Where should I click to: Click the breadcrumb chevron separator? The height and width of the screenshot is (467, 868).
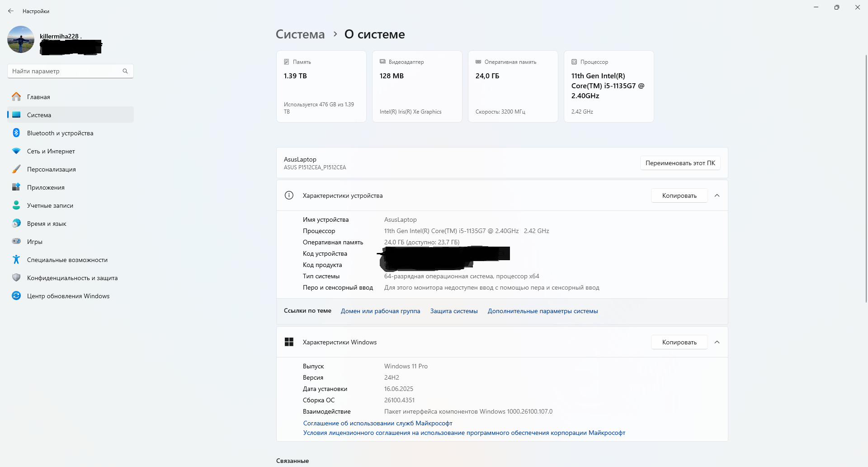click(x=335, y=34)
